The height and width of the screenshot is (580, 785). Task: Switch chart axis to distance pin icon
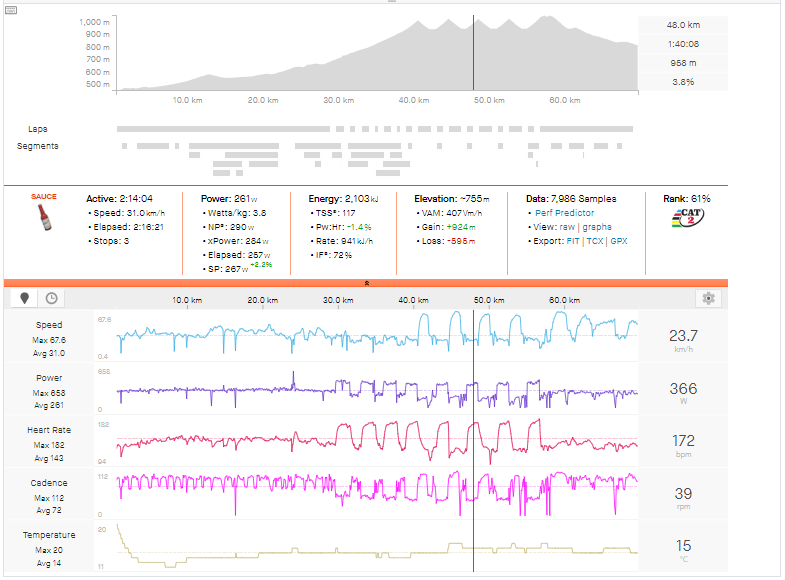[24, 298]
